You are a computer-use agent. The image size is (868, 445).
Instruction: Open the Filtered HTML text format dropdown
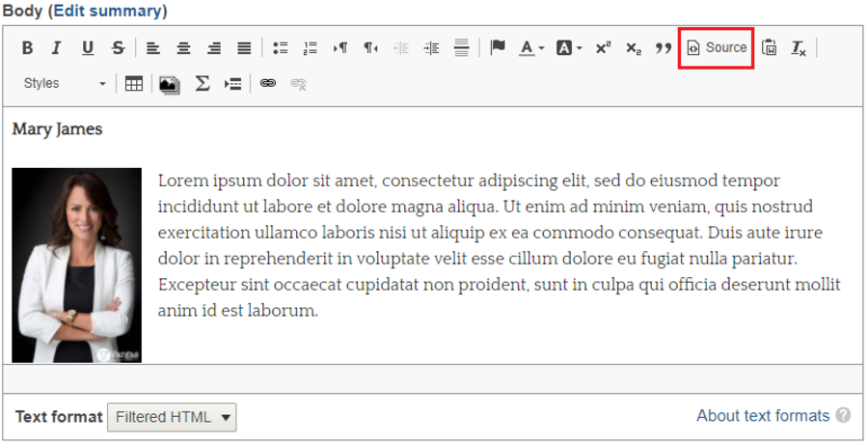point(172,417)
